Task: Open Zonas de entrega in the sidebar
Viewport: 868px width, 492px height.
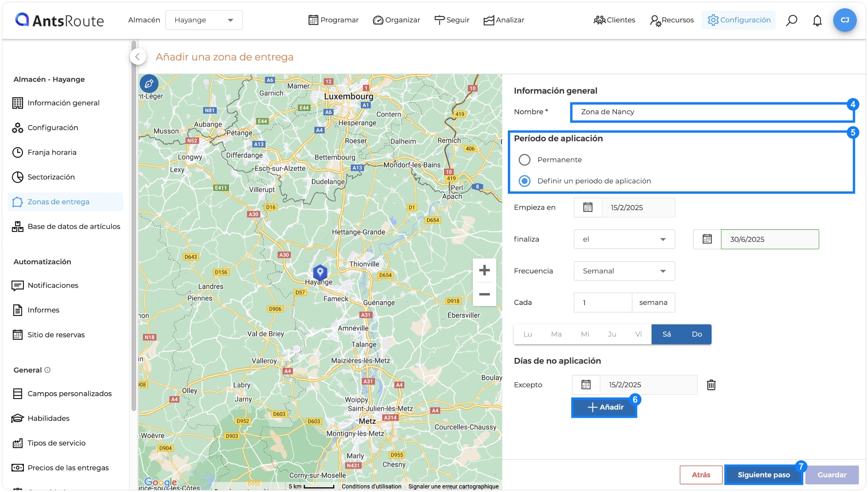Action: (65, 201)
